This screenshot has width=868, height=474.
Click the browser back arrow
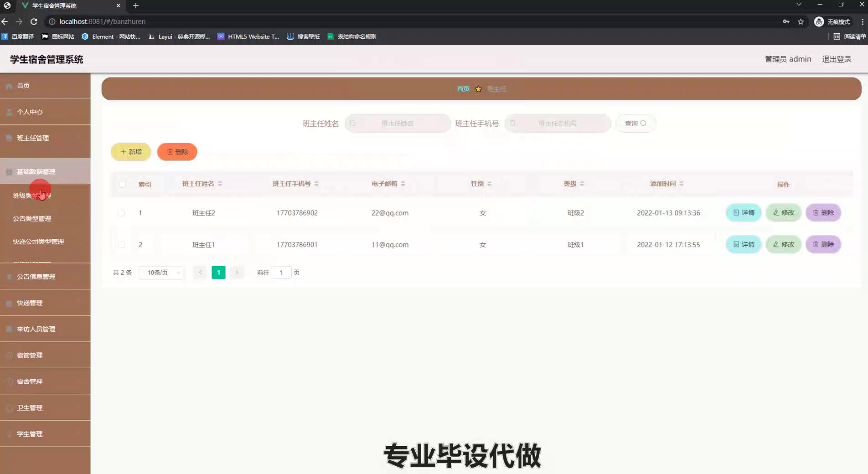5,21
